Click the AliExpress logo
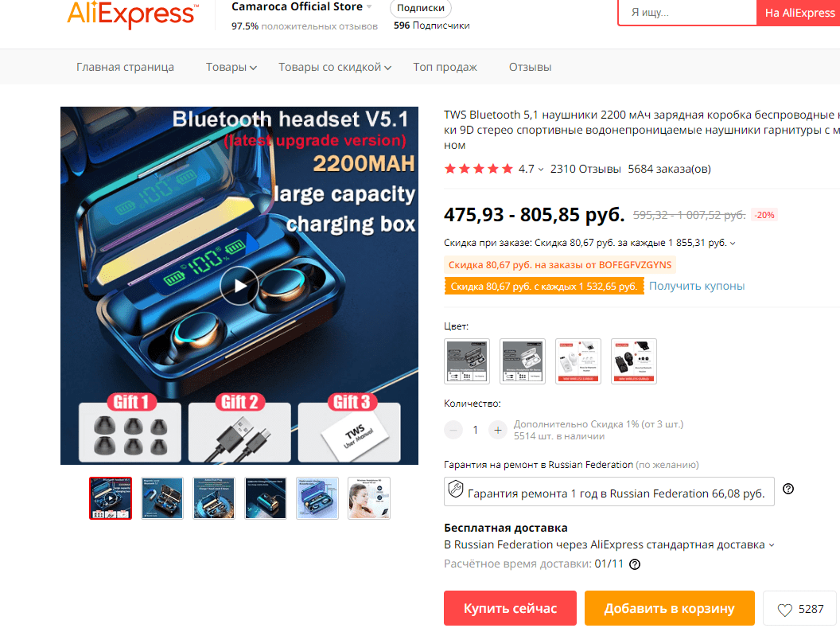 point(132,14)
